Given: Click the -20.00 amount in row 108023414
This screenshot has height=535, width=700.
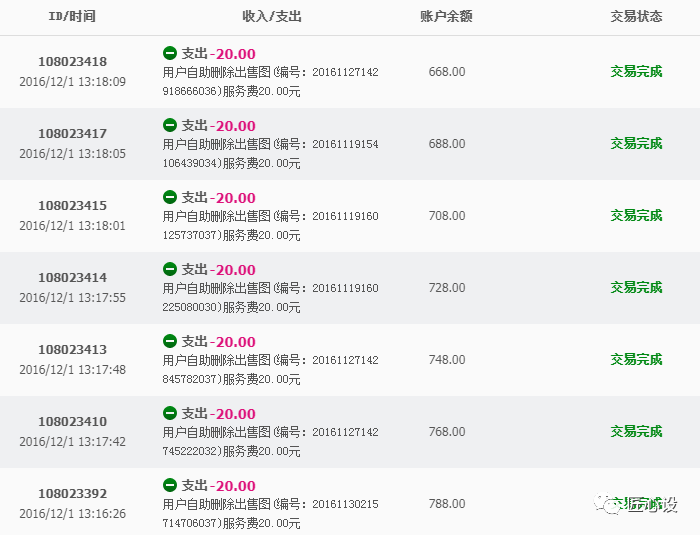Looking at the screenshot, I should (x=232, y=270).
